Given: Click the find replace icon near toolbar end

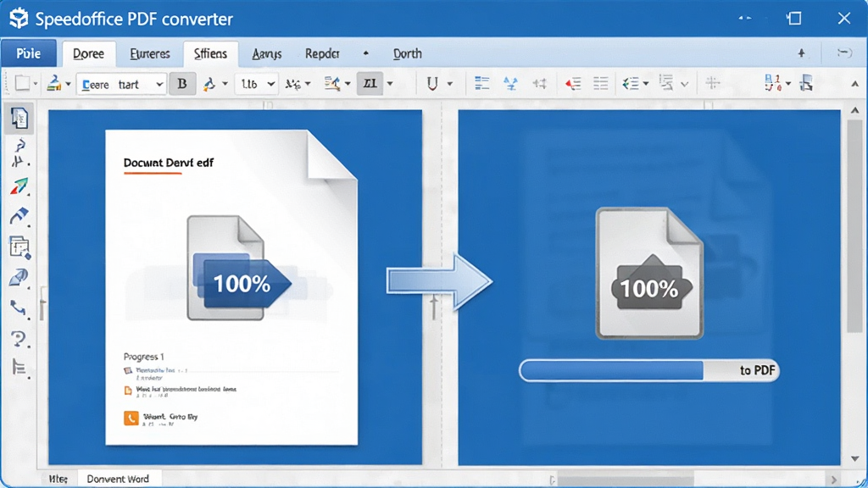Looking at the screenshot, I should 773,83.
